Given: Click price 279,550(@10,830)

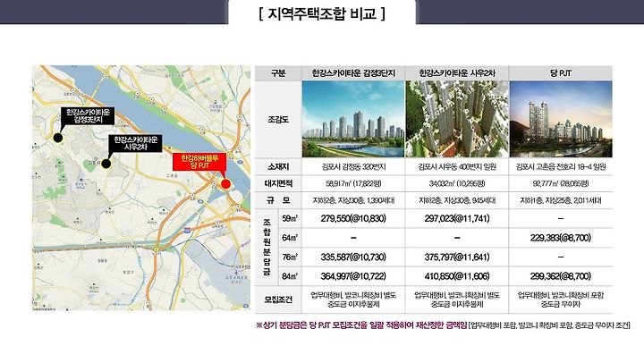Looking at the screenshot, I should [353, 218].
